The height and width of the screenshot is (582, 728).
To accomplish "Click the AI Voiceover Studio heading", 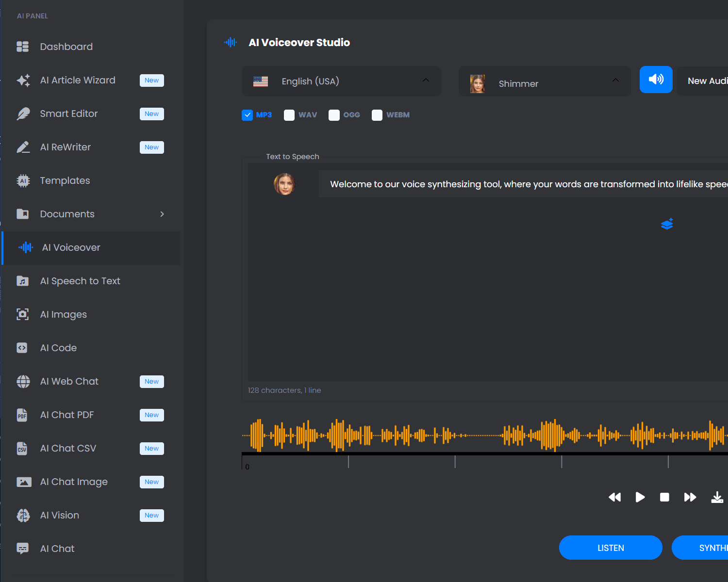I will [x=299, y=43].
